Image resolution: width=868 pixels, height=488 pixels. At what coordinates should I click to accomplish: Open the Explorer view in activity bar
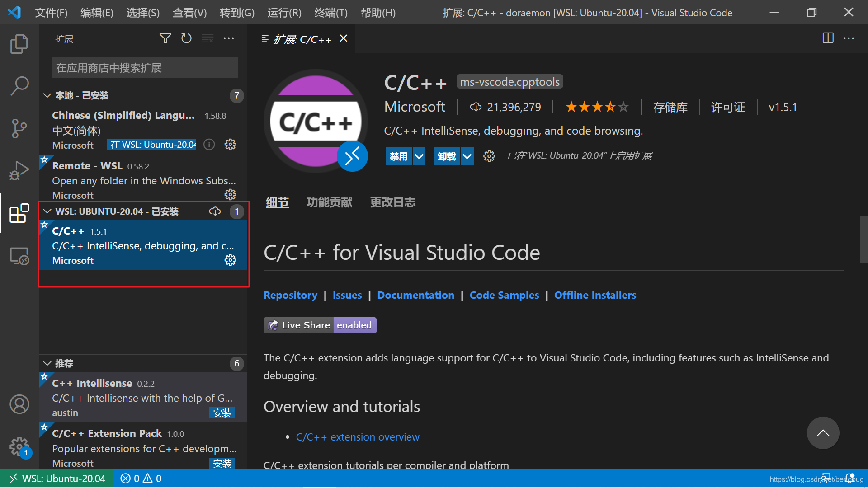[19, 44]
